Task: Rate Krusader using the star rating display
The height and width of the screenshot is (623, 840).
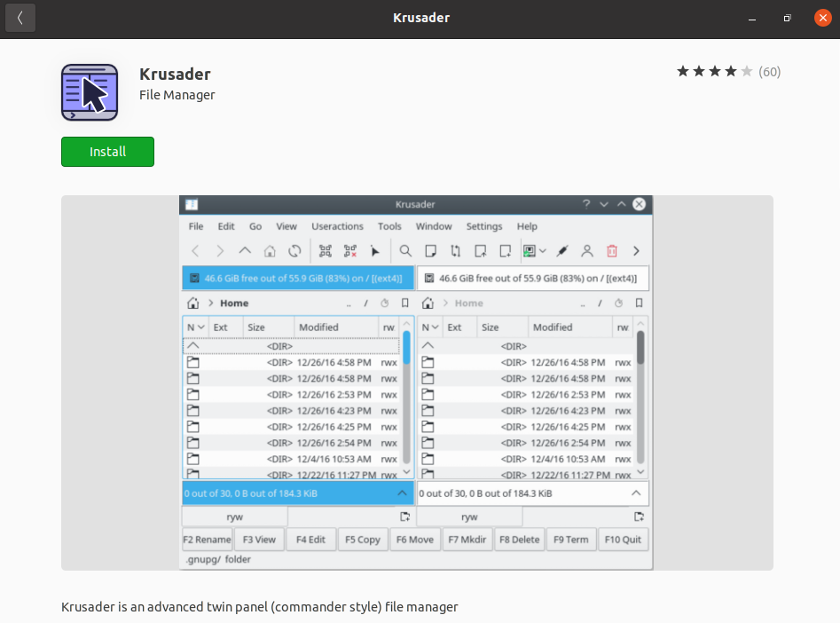Action: point(713,71)
